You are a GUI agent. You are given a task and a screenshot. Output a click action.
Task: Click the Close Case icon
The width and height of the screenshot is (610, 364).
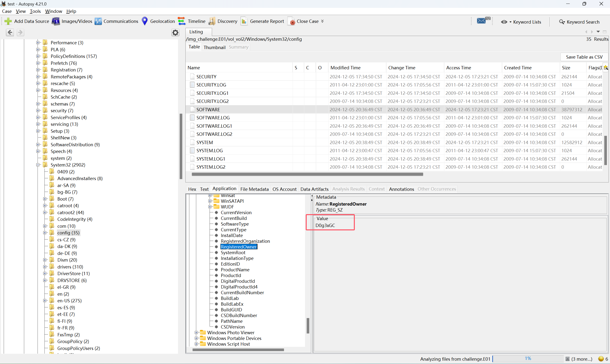(291, 21)
